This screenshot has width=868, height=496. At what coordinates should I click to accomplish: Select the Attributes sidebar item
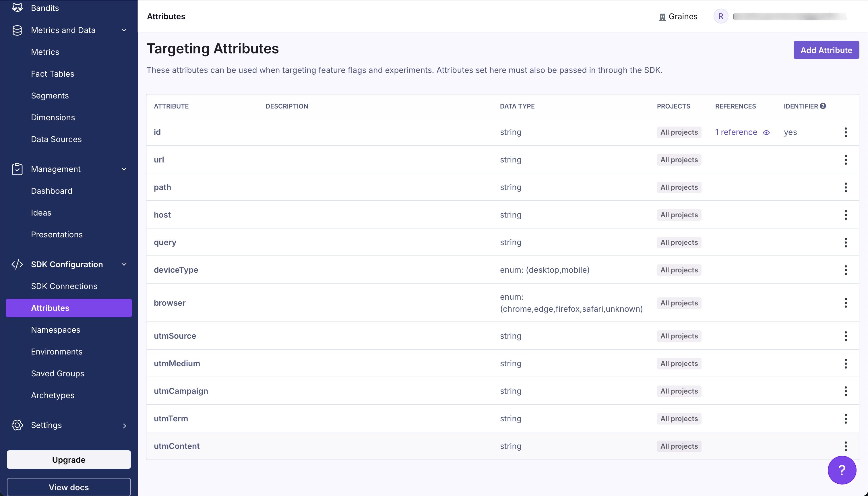69,308
